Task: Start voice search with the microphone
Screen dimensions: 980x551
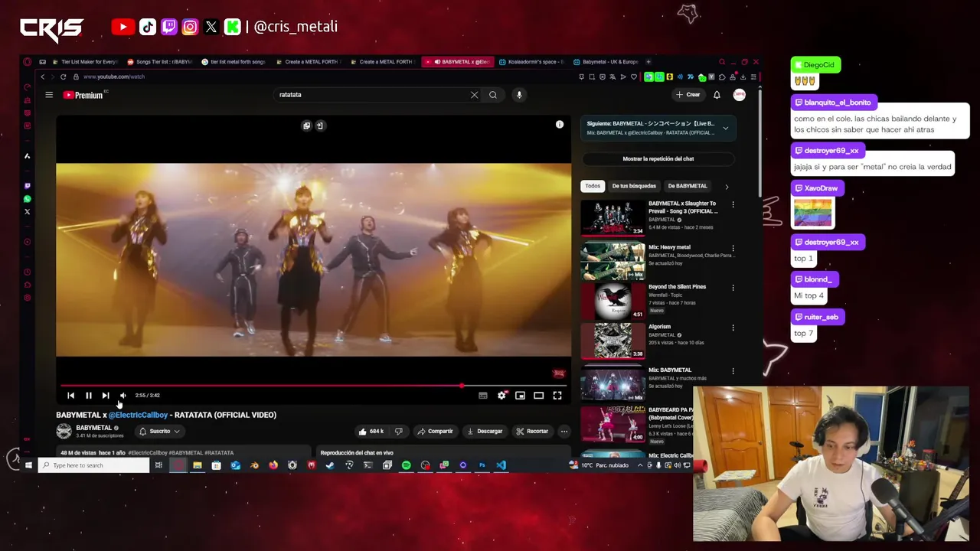Action: click(x=519, y=95)
